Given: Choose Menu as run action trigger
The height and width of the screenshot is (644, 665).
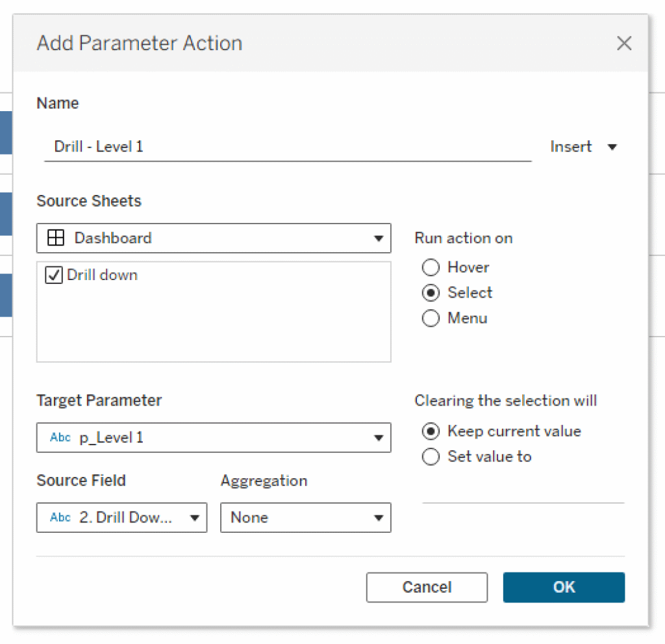Looking at the screenshot, I should coord(431,318).
